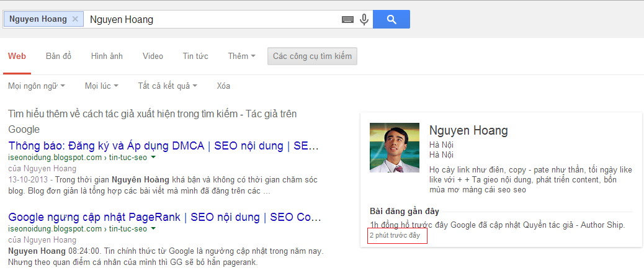
Task: Click the blue magnifier search button
Action: tap(391, 19)
